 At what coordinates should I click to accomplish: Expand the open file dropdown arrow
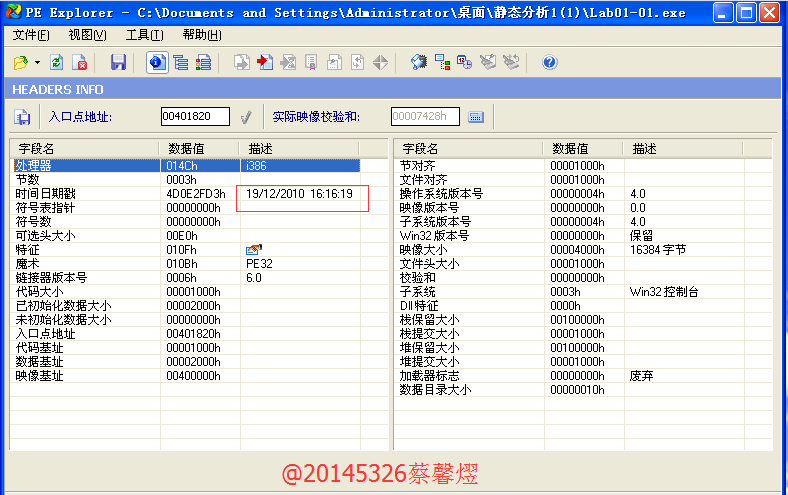(37, 62)
